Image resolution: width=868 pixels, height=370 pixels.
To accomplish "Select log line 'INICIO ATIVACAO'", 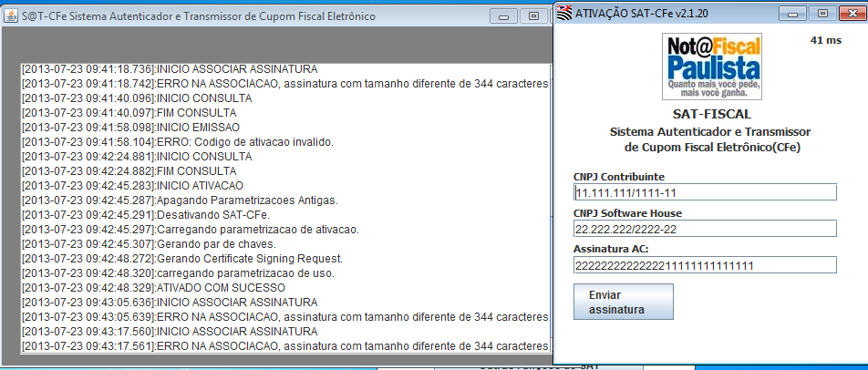I will [x=132, y=186].
